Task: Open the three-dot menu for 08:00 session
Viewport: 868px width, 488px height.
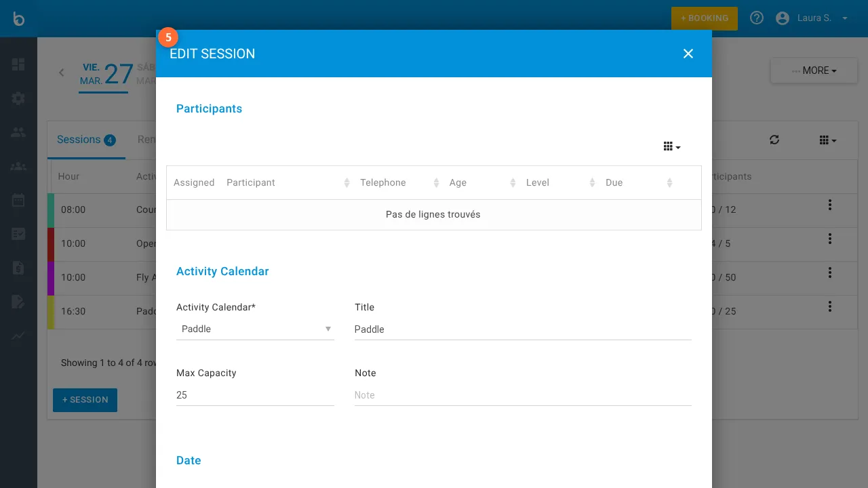Action: coord(829,205)
